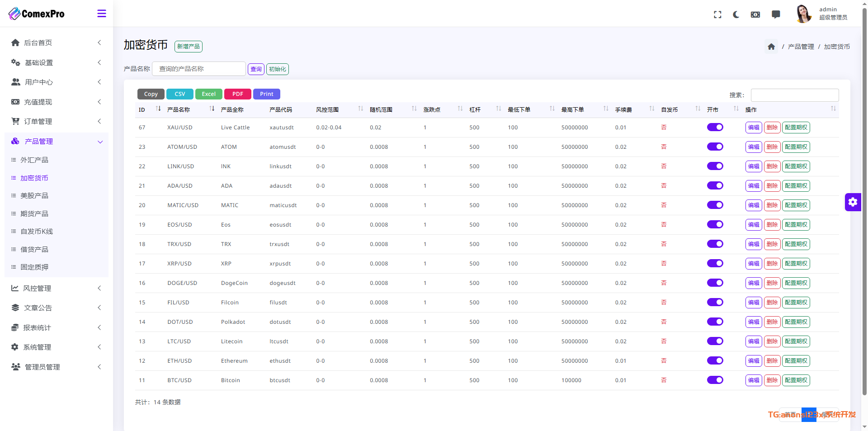This screenshot has height=431, width=868.
Task: Focus the 产品名称 query input field
Action: pyautogui.click(x=199, y=69)
